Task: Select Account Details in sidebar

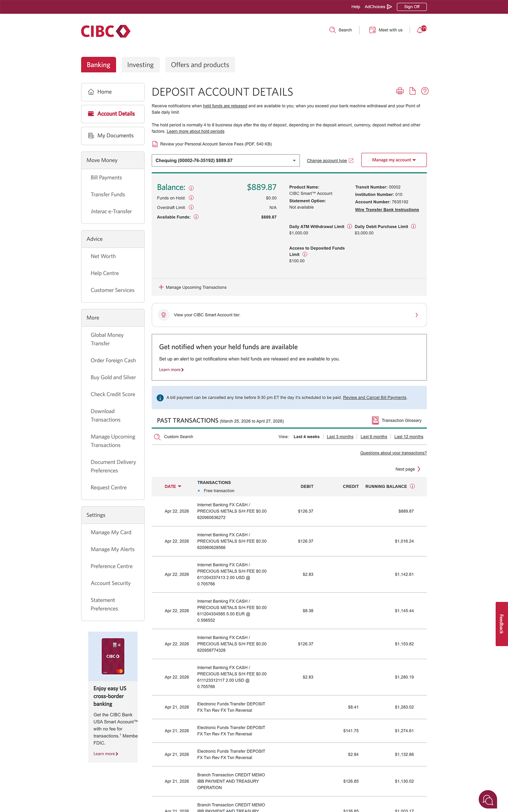Action: tap(113, 114)
